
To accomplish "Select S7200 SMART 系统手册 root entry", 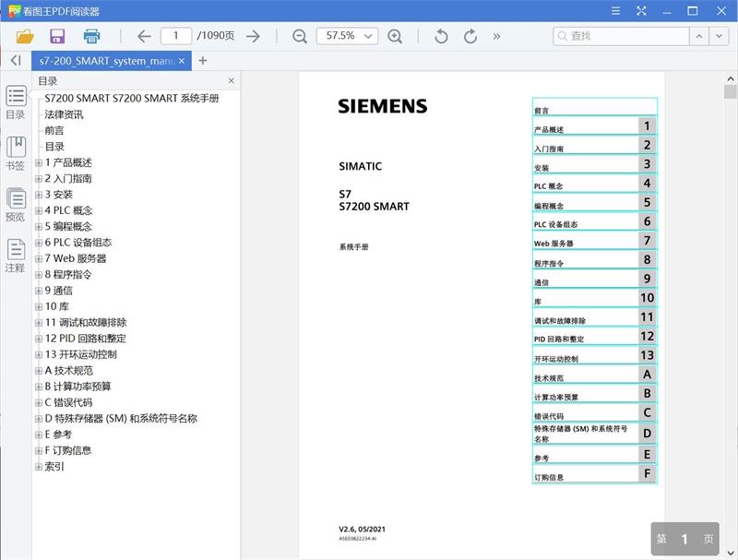I will (131, 99).
